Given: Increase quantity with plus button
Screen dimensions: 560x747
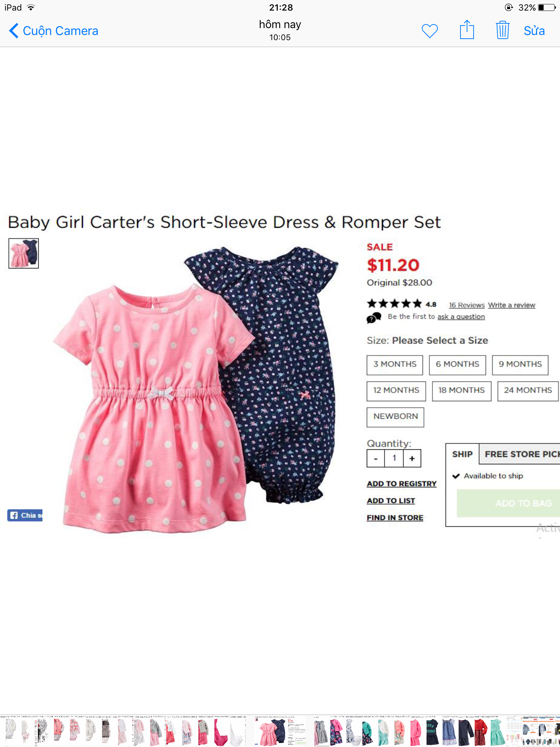Looking at the screenshot, I should pyautogui.click(x=412, y=458).
